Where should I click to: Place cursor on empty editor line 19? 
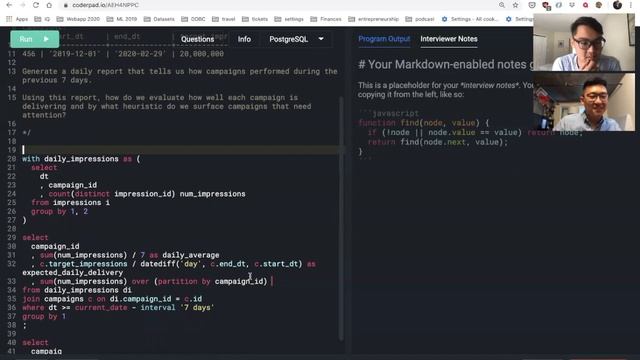[180, 150]
